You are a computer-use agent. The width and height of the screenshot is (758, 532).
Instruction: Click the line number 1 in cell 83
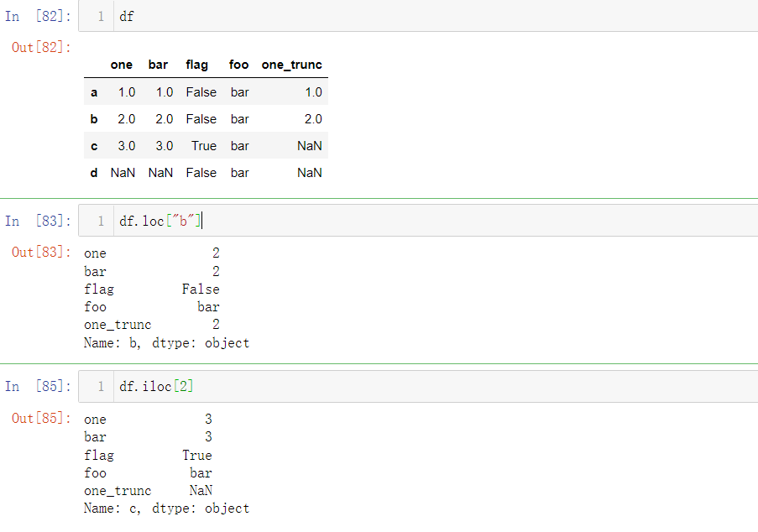(x=101, y=221)
